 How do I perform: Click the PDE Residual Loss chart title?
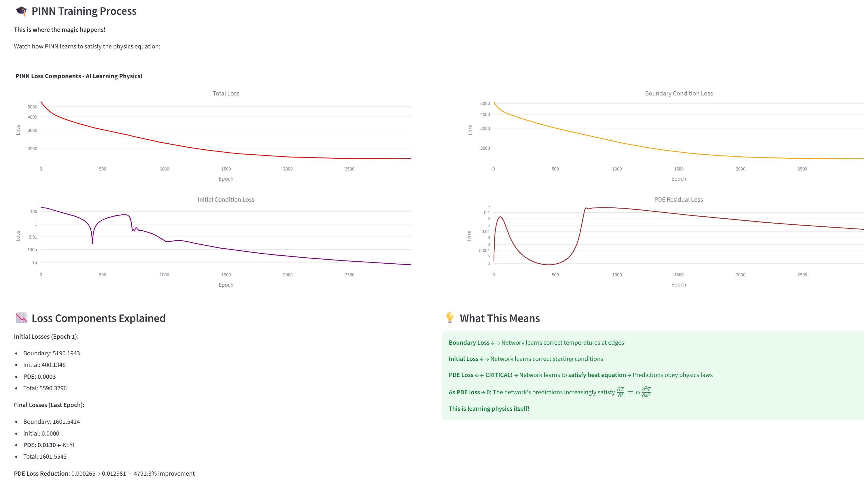coord(678,200)
